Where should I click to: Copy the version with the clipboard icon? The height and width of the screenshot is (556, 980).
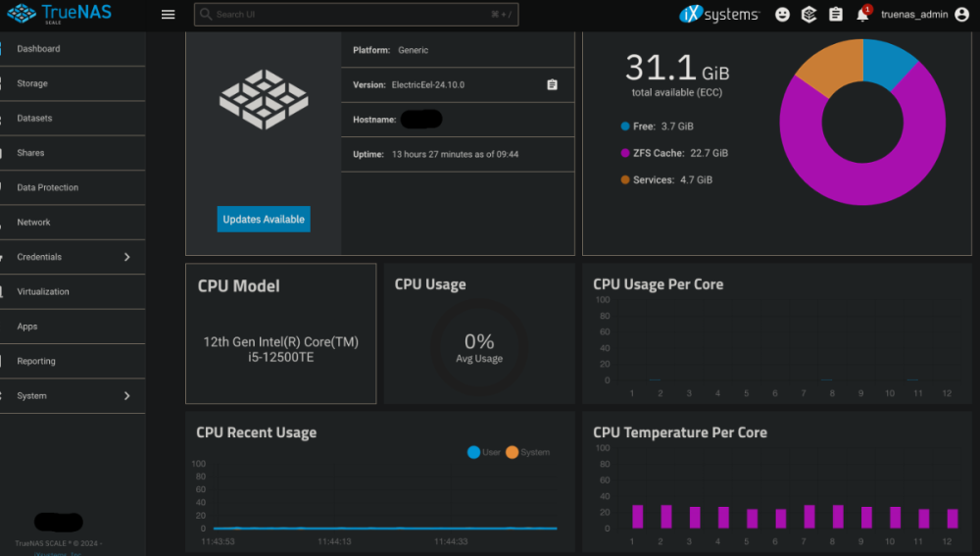[552, 85]
